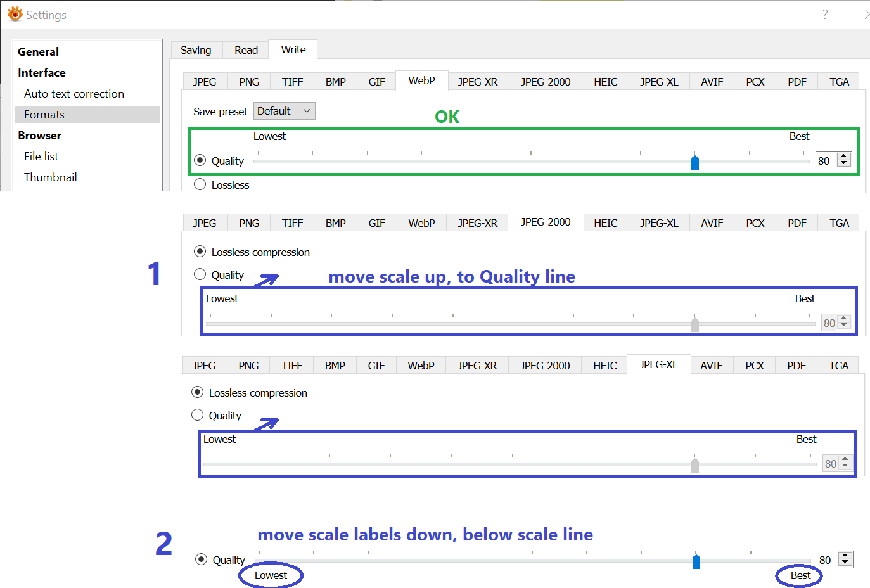Open AVIF tab in the JPEG-2000-selected tab row
Viewport: 870px width, 588px height.
[x=712, y=223]
